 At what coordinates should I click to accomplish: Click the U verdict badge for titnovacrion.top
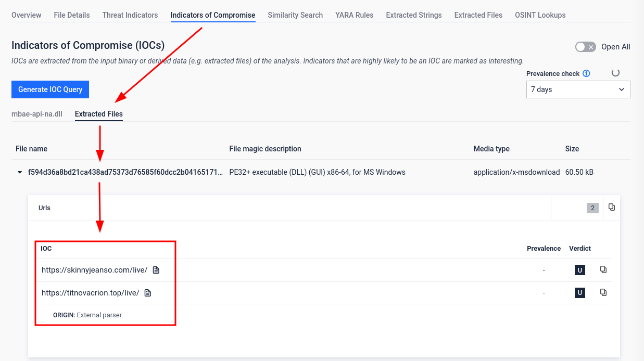pyautogui.click(x=579, y=293)
